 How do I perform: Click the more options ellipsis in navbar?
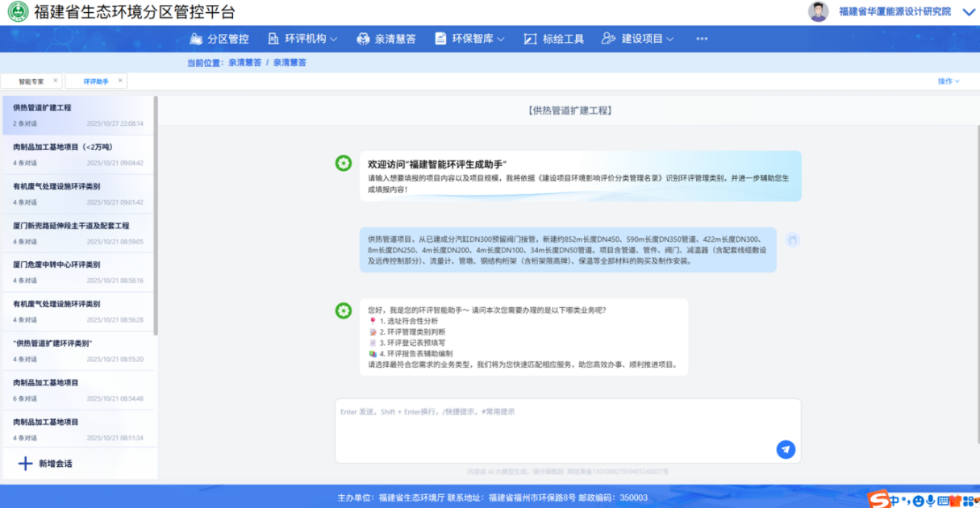[x=702, y=39]
